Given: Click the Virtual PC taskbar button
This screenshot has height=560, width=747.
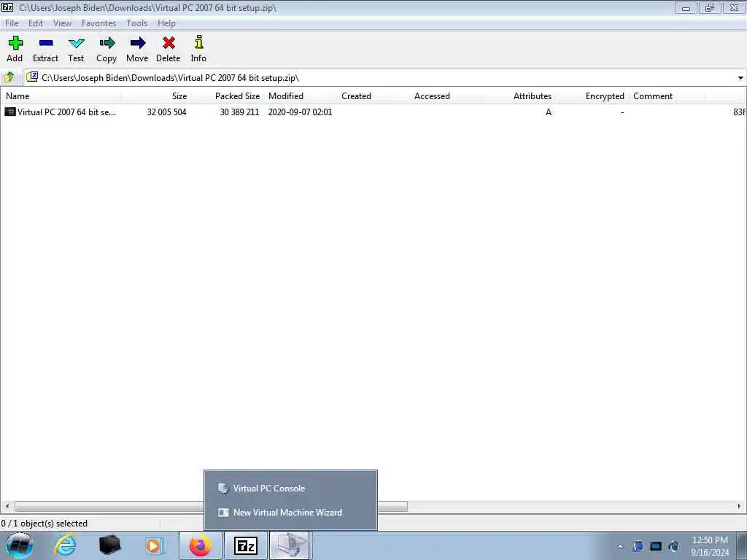Looking at the screenshot, I should tap(290, 545).
